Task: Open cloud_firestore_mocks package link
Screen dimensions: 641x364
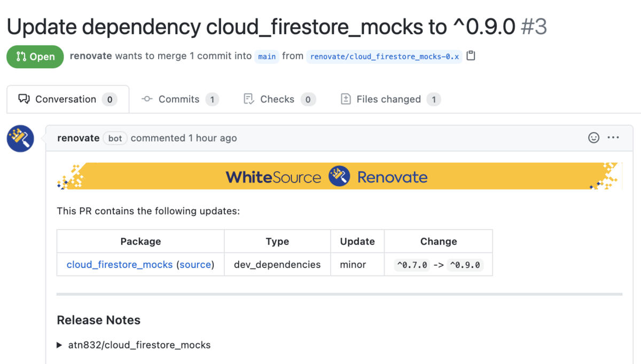Action: pyautogui.click(x=120, y=265)
